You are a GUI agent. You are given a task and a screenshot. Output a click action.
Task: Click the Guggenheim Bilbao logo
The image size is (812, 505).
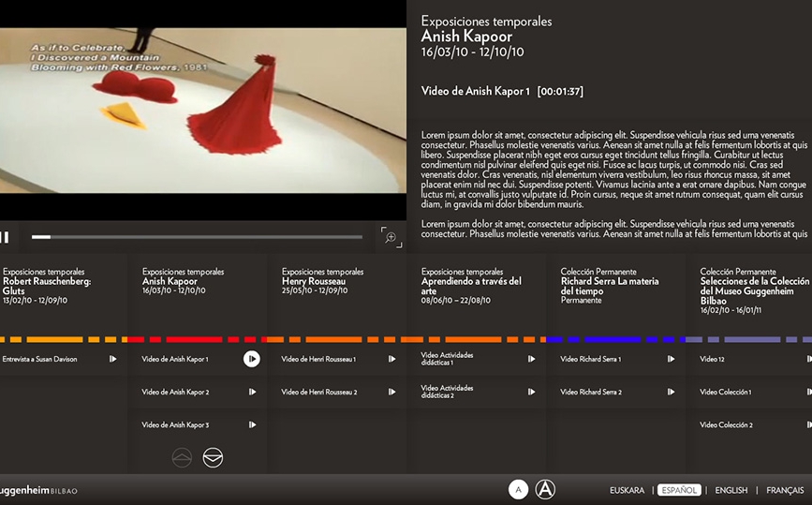38,491
